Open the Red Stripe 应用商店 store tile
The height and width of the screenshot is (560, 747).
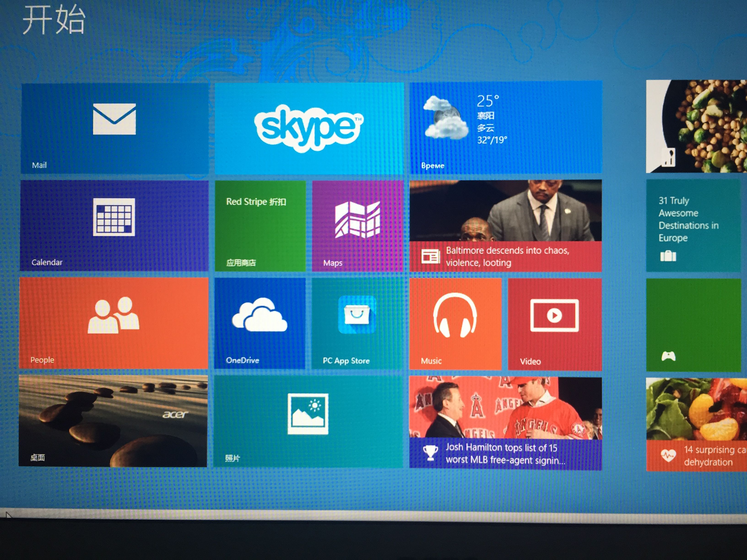tap(260, 226)
